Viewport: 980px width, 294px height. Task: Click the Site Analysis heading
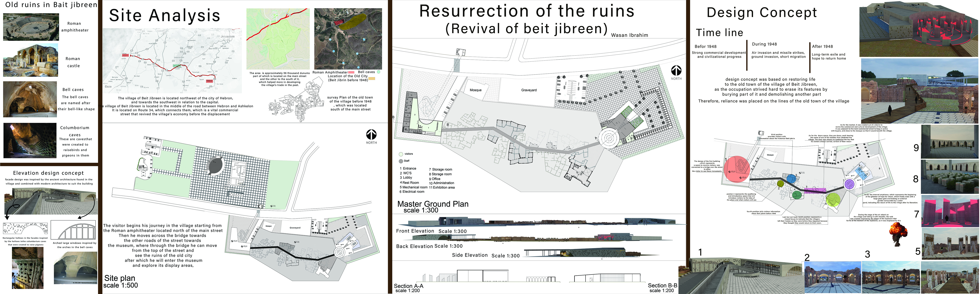[164, 16]
